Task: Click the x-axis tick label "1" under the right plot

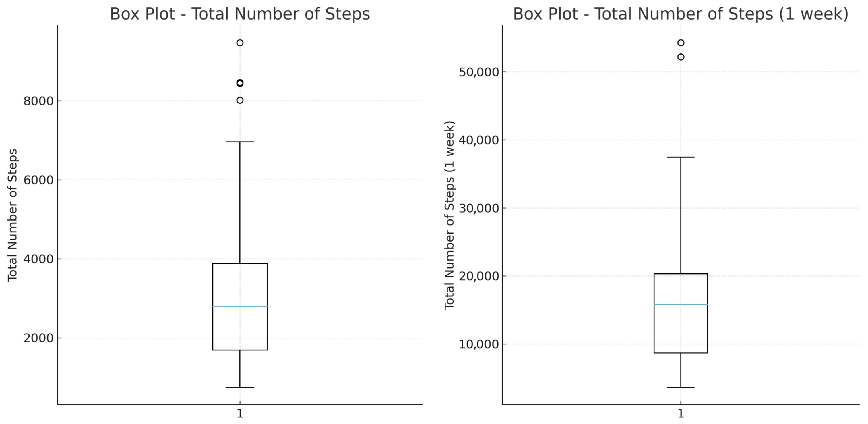Action: click(x=681, y=414)
